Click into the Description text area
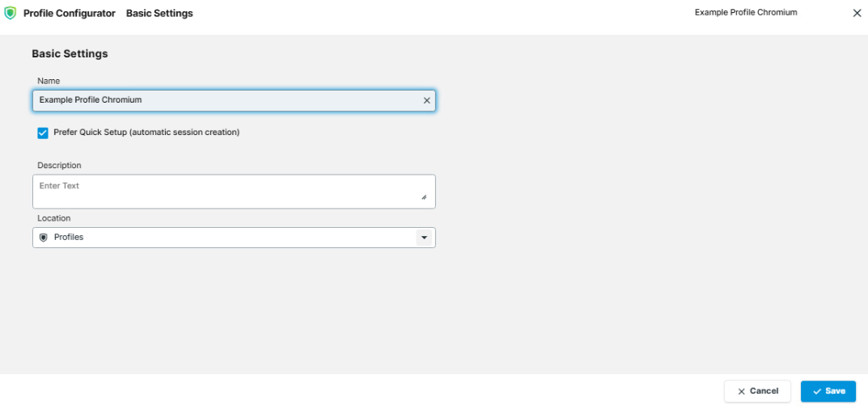The image size is (868, 413). pyautogui.click(x=227, y=192)
